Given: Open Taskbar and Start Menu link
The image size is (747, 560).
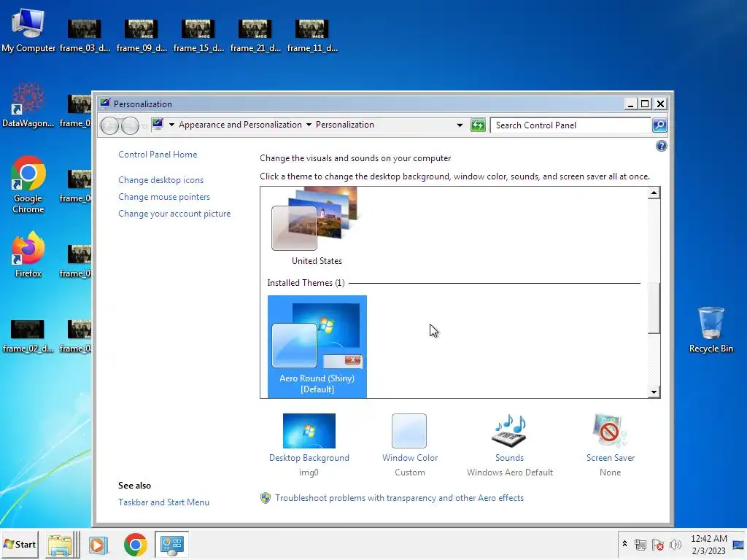Looking at the screenshot, I should [164, 502].
